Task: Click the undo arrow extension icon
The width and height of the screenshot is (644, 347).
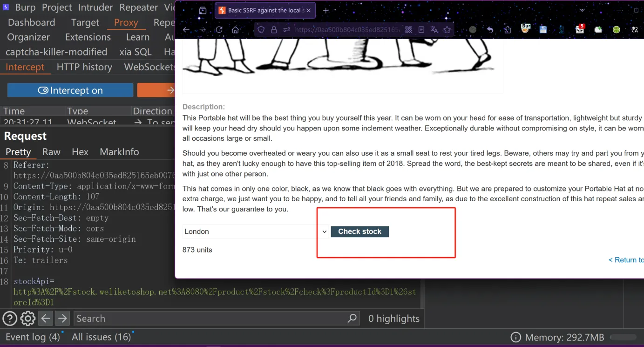Action: click(x=490, y=29)
